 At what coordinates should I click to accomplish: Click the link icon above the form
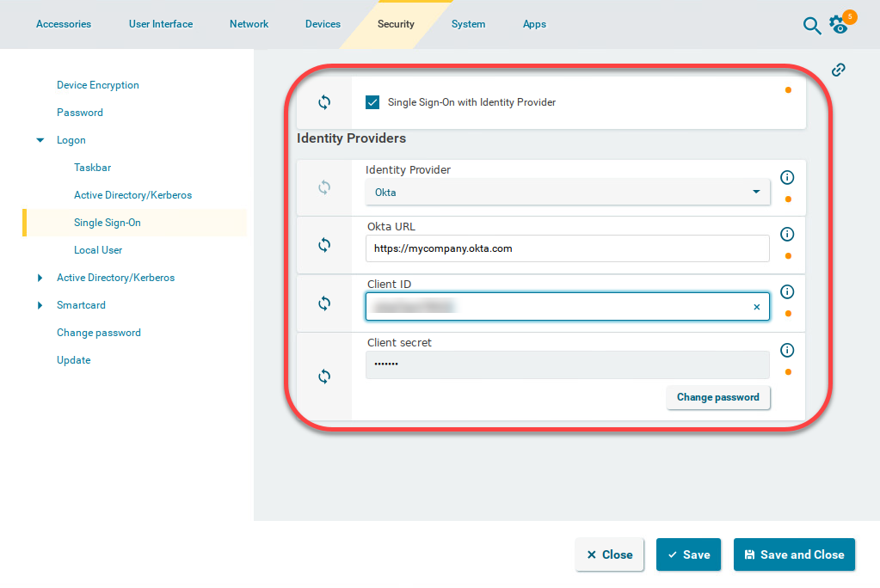click(x=838, y=70)
